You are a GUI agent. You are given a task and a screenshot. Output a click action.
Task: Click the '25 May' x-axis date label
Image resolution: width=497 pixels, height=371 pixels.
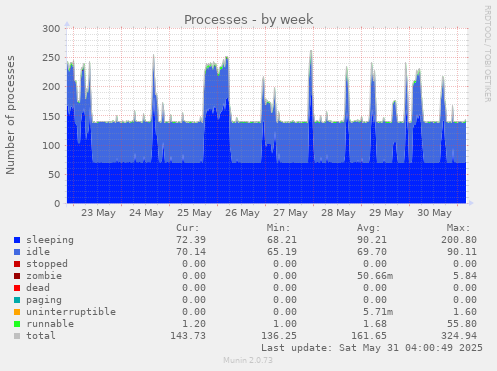click(194, 213)
